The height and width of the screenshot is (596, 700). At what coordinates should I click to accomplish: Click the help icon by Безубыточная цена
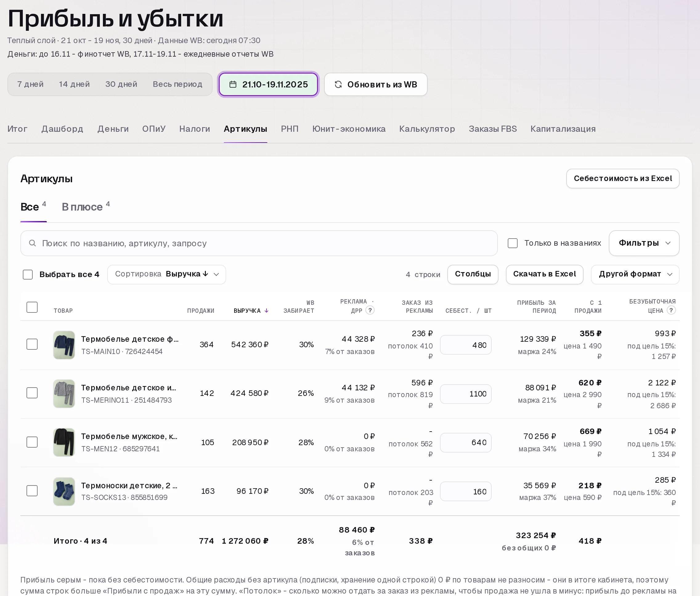[x=671, y=310]
